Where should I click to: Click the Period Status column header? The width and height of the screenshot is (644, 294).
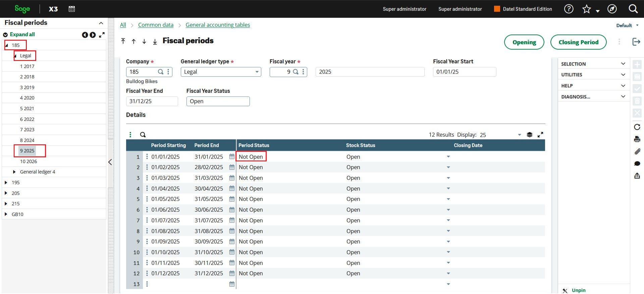click(254, 145)
